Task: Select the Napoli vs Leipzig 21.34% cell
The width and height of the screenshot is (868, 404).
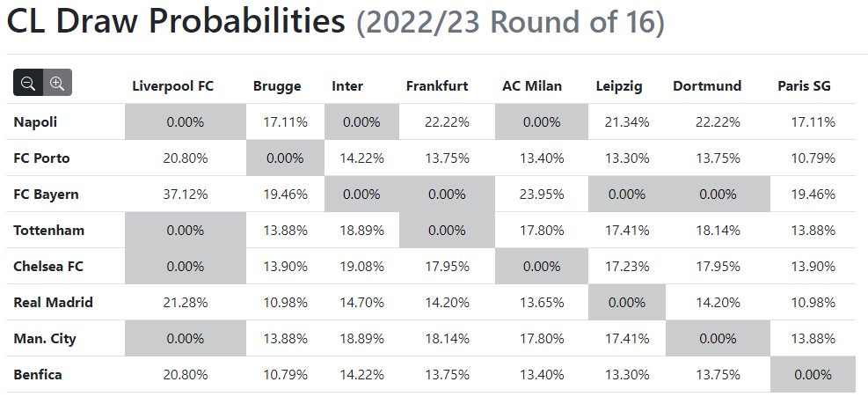Action: 627,122
